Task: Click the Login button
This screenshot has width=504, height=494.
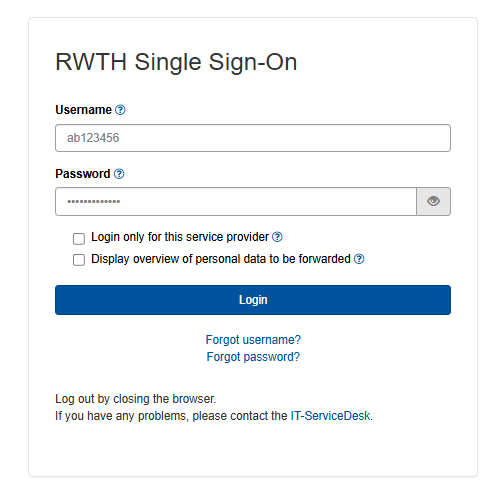Action: pyautogui.click(x=253, y=300)
